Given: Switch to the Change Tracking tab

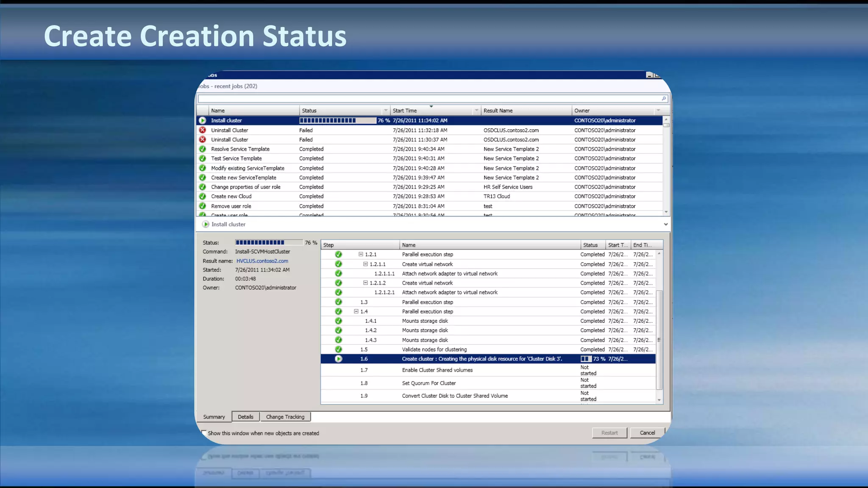Looking at the screenshot, I should (285, 417).
